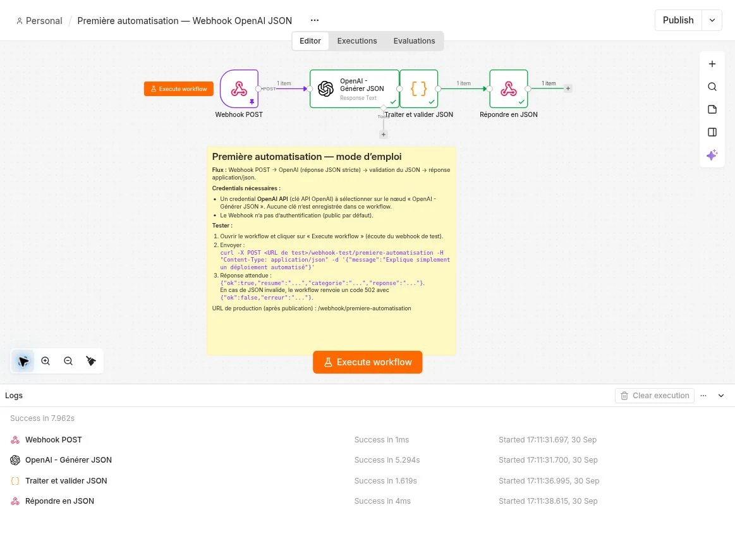
Task: Toggle the side panel layout icon
Action: coord(712,132)
